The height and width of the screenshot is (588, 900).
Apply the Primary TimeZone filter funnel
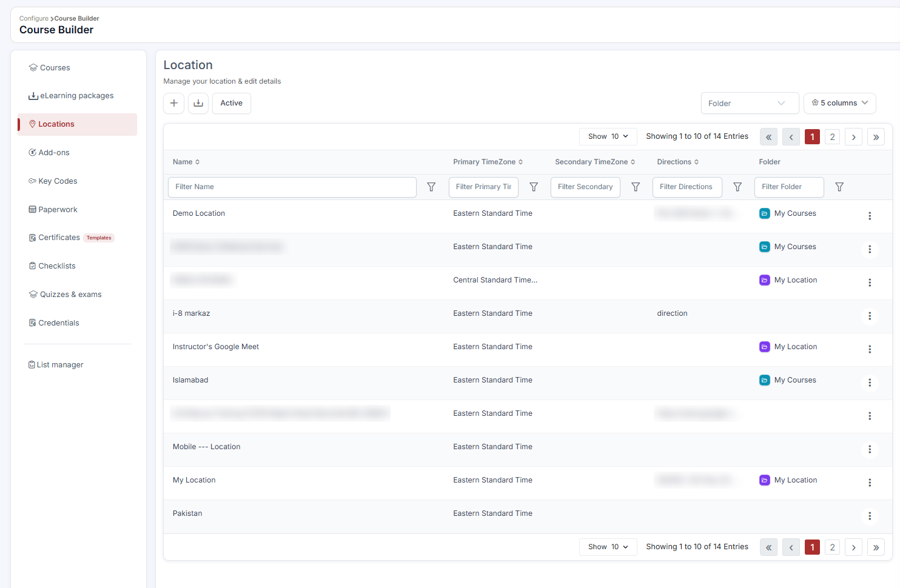[x=534, y=187]
